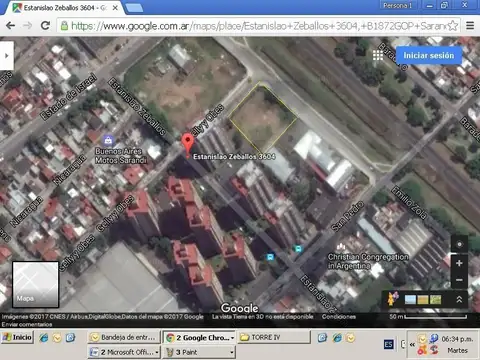The image size is (480, 360).
Task: Open the 2 Google Chrome taskbar group
Action: click(199, 337)
